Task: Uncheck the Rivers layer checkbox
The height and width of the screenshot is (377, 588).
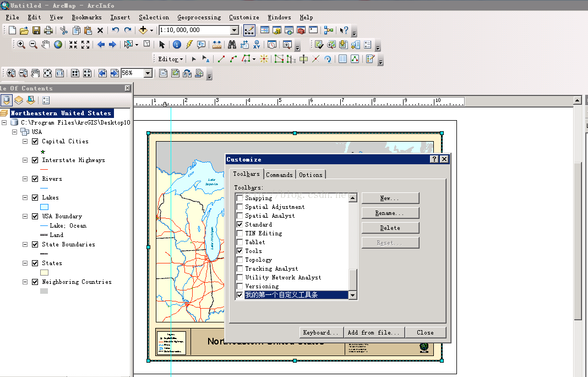Action: click(35, 179)
